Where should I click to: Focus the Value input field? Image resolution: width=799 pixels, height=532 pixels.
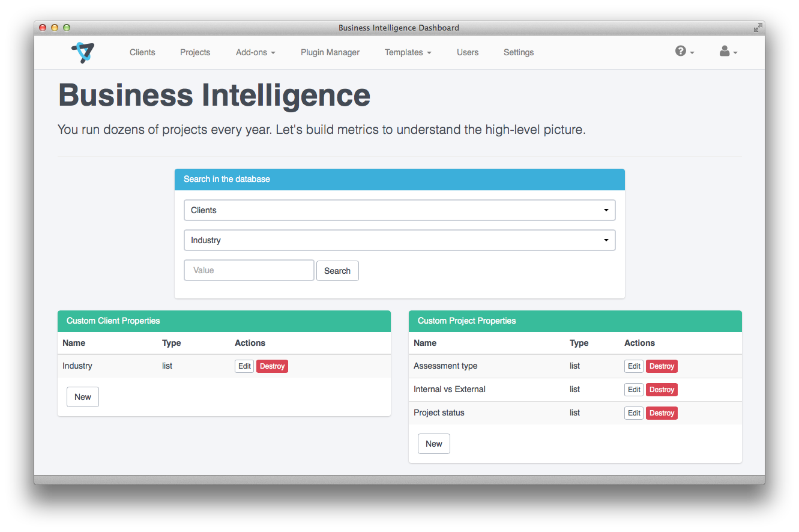(249, 270)
